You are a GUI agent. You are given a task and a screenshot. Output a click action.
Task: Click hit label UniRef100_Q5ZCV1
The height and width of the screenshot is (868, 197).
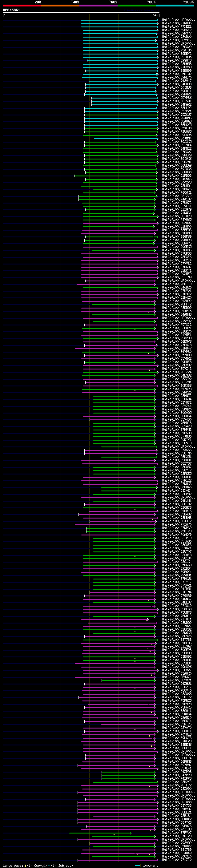point(177,111)
